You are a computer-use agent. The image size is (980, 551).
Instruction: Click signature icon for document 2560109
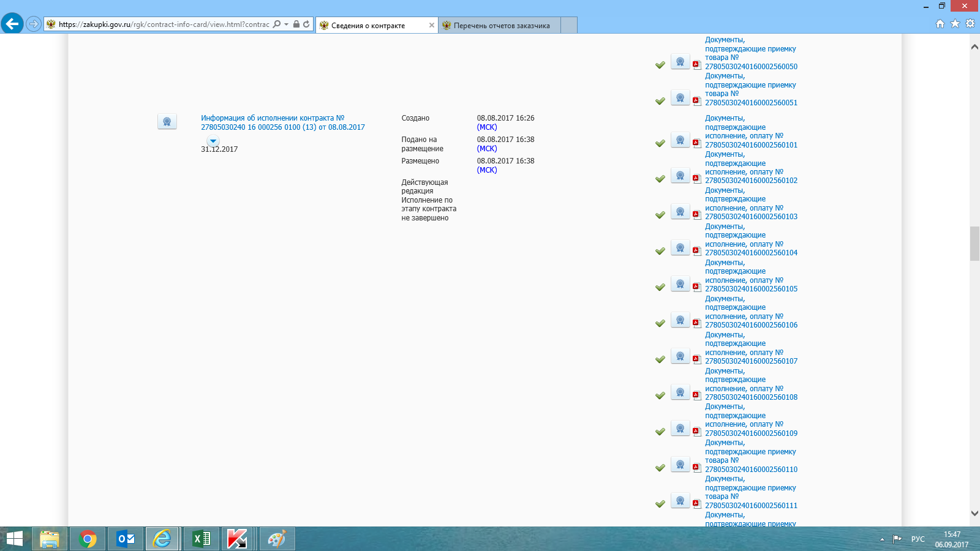click(680, 429)
